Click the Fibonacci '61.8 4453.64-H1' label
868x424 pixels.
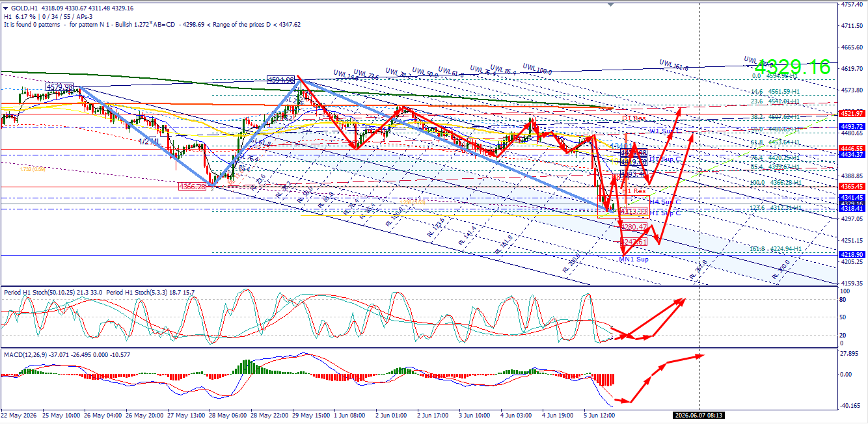[776, 142]
